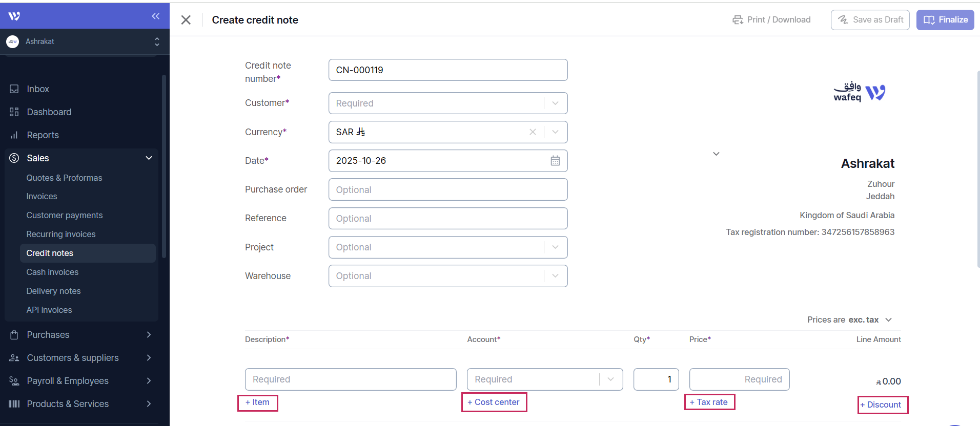Viewport: 980px width, 426px height.
Task: Click the + Tax rate link
Action: point(709,402)
